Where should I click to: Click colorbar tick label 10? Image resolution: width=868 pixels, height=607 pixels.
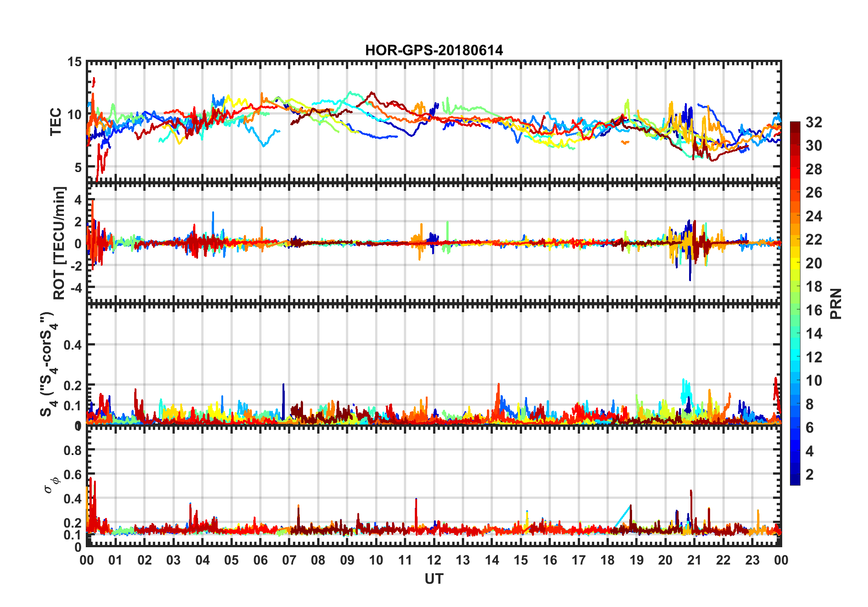click(x=814, y=381)
